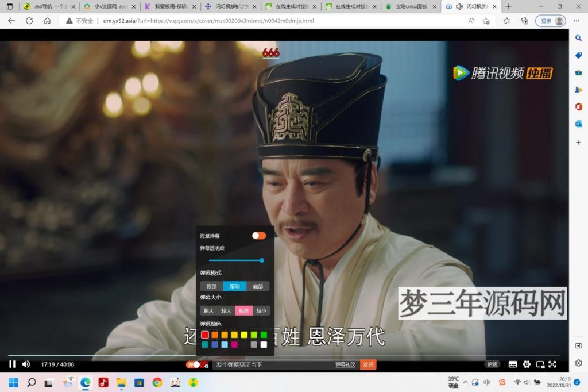Add this page to favorites

pyautogui.click(x=486, y=21)
